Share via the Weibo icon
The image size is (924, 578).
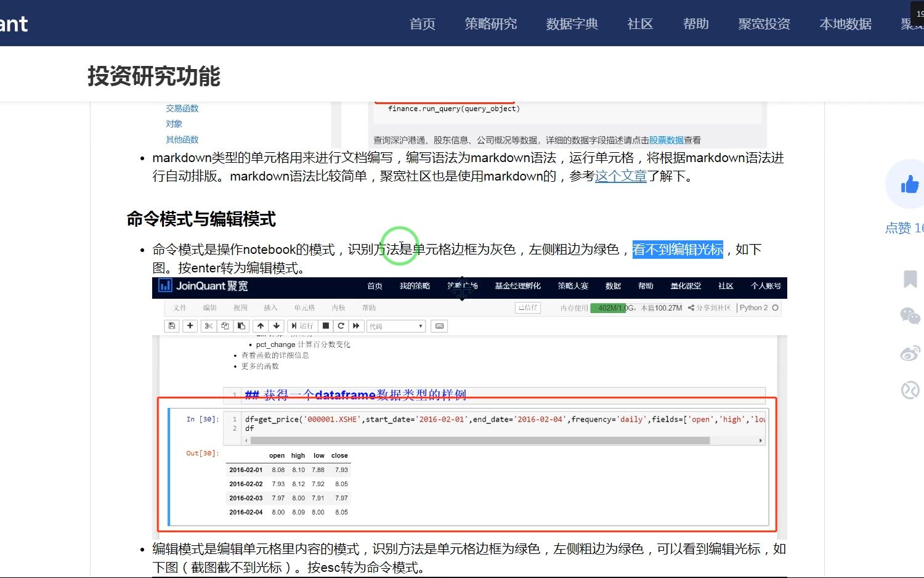[x=910, y=353]
